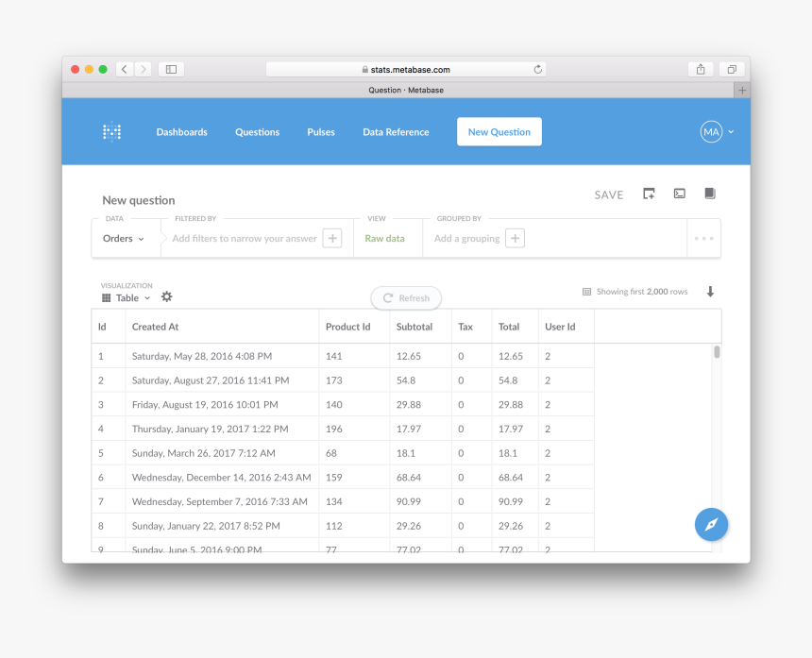
Task: Open the SQL console editor icon
Action: [x=679, y=194]
